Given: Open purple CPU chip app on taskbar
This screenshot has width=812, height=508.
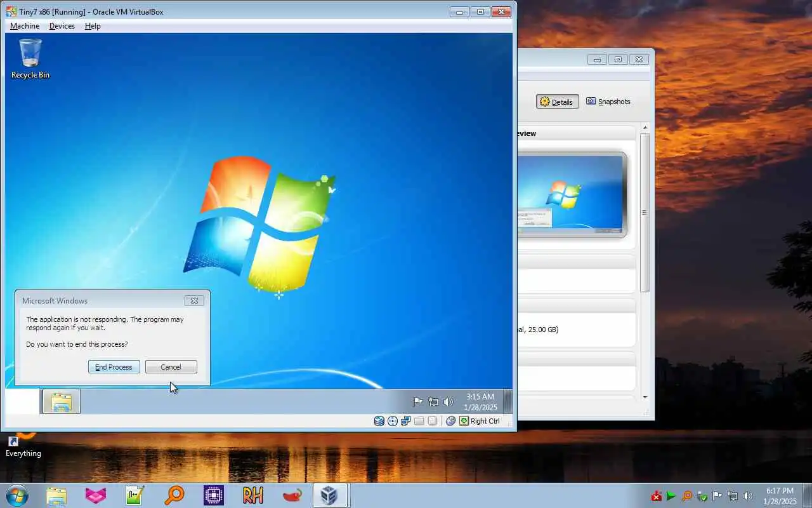Looking at the screenshot, I should click(x=214, y=495).
